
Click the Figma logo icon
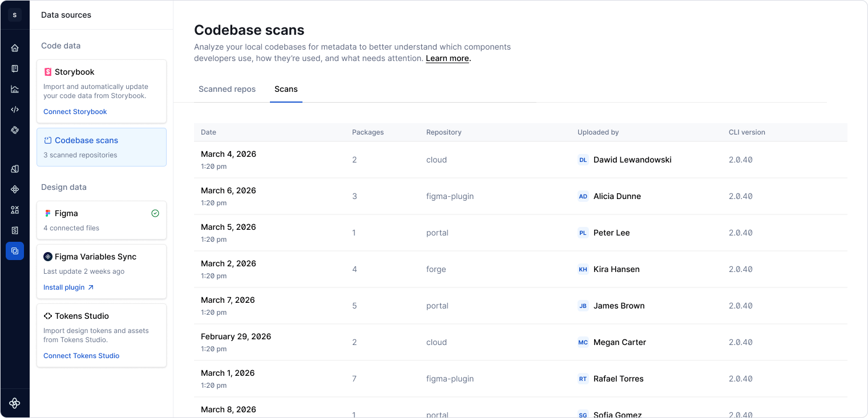pos(48,213)
